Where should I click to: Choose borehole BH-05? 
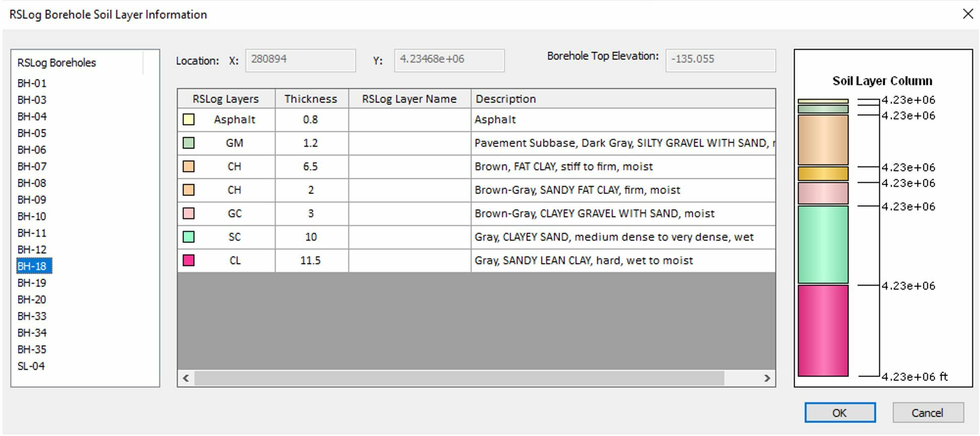(32, 133)
